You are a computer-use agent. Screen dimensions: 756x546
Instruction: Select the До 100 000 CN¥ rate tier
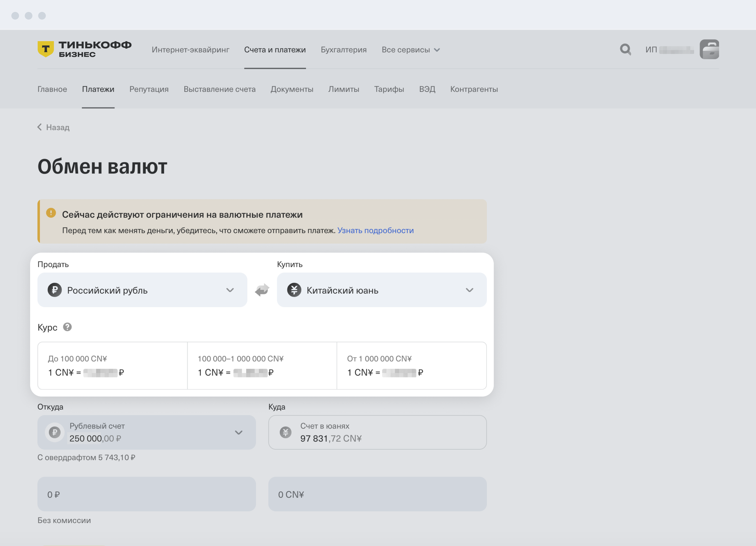coord(112,365)
